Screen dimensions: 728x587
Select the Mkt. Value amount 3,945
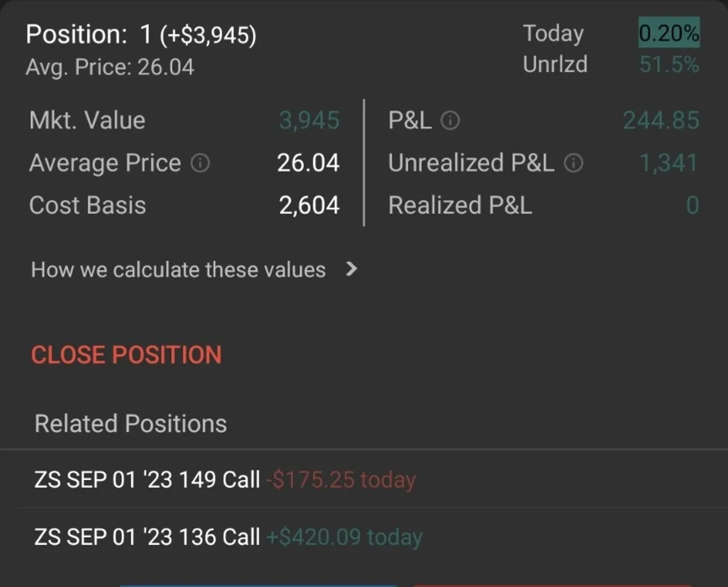pos(309,121)
